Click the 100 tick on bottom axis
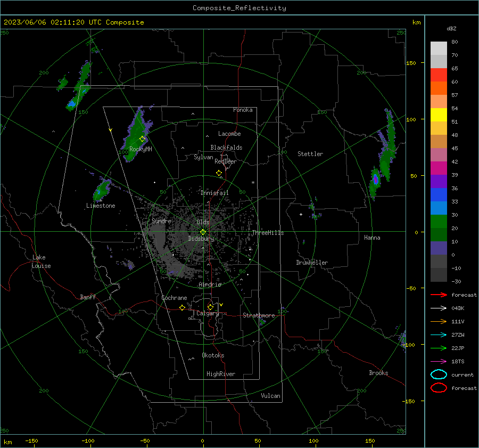This screenshot has width=479, height=448. tap(313, 441)
